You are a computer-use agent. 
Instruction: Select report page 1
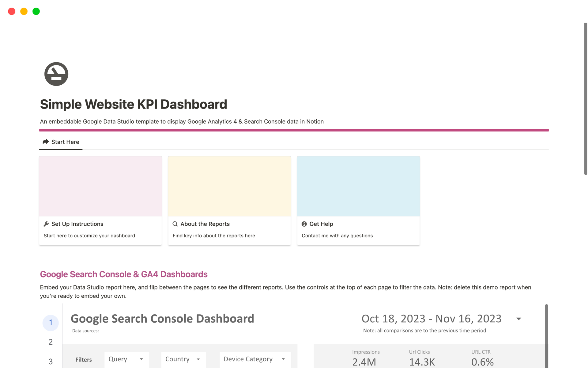[51, 323]
